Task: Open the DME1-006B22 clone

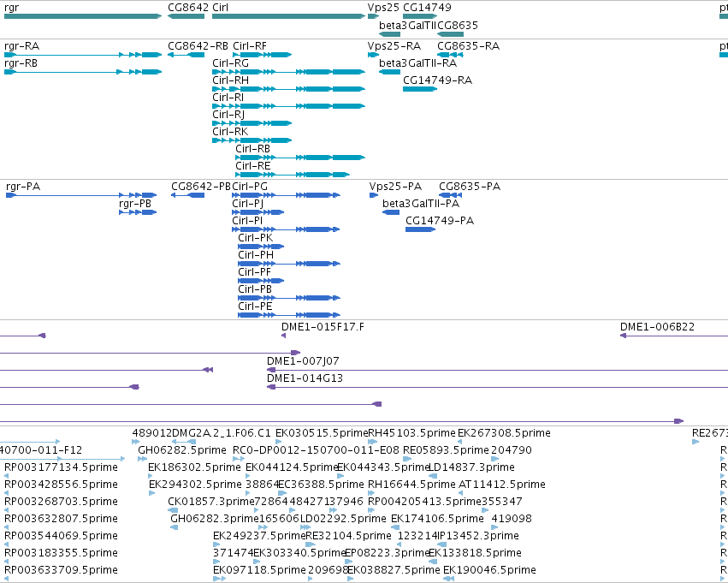Action: [x=674, y=336]
